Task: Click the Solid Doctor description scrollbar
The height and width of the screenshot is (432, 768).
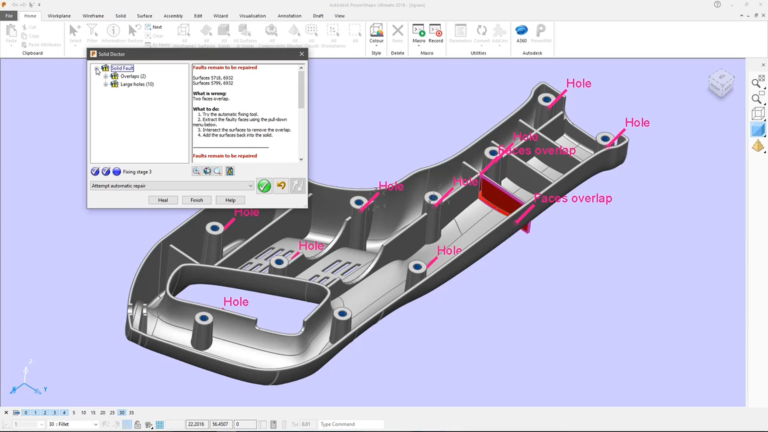Action: [301, 89]
